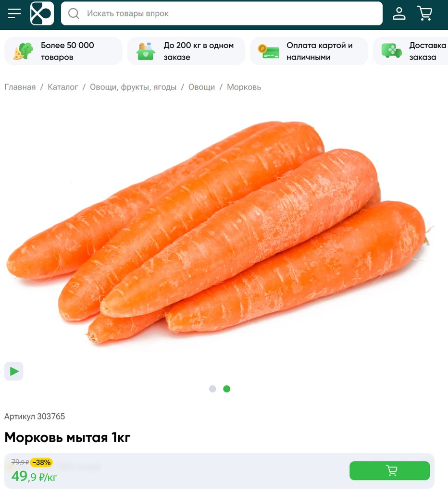This screenshot has width=448, height=492.
Task: Click the 'Оплата картой и наличными' banner
Action: point(309,51)
